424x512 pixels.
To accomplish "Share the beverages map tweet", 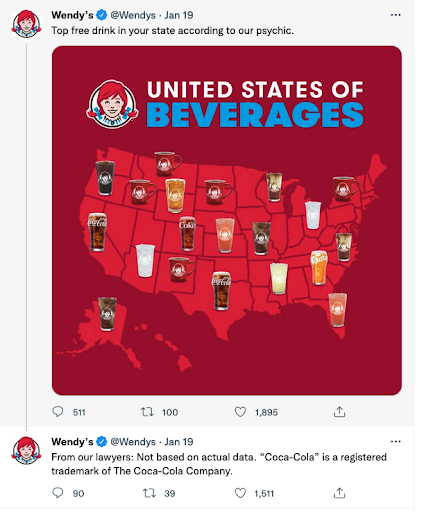I will (339, 412).
